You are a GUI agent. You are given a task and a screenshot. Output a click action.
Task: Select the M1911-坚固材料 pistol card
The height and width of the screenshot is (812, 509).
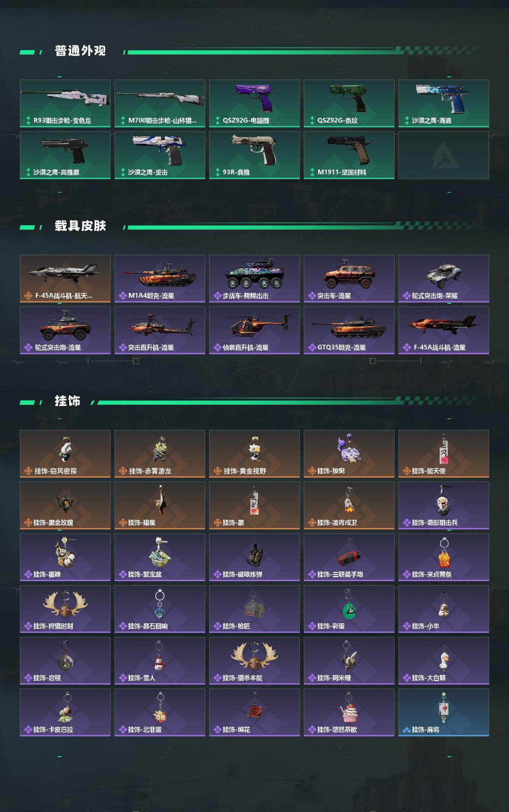[x=349, y=155]
